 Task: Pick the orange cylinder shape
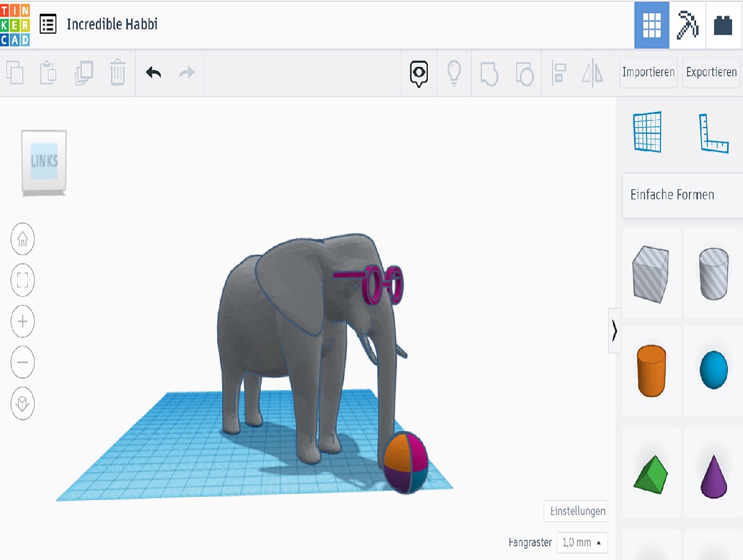[650, 370]
